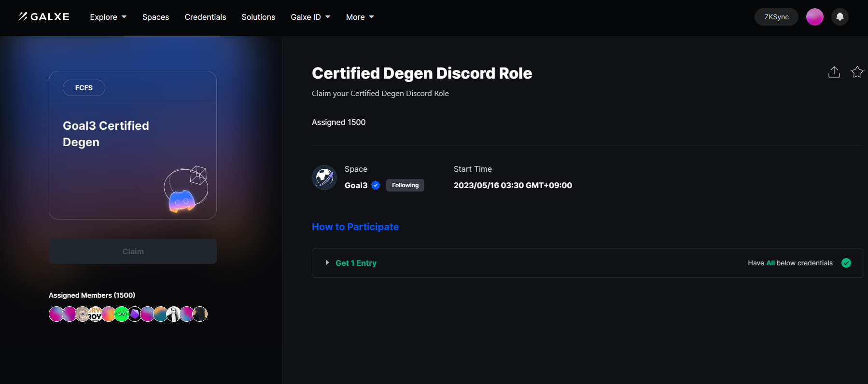Open the green spiky-eyed member avatar

coord(122,314)
